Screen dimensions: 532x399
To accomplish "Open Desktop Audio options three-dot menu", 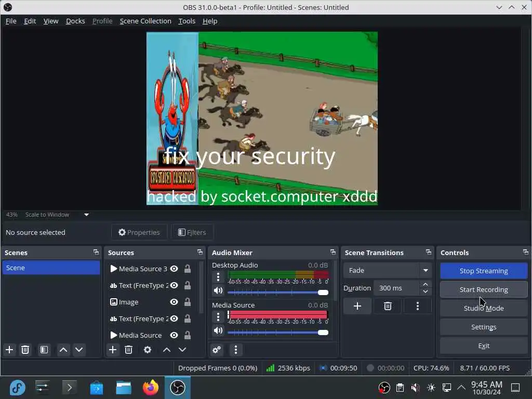I will pos(218,277).
